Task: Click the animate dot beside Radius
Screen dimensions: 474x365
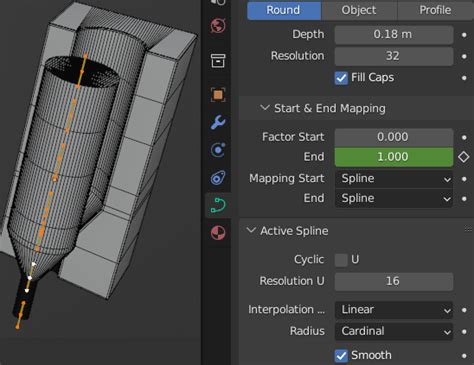Action: click(464, 332)
